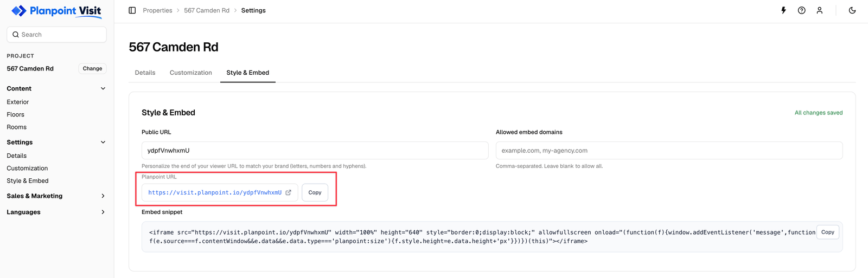Viewport: 868px width, 278px height.
Task: Click the Settings breadcrumb
Action: click(x=253, y=10)
